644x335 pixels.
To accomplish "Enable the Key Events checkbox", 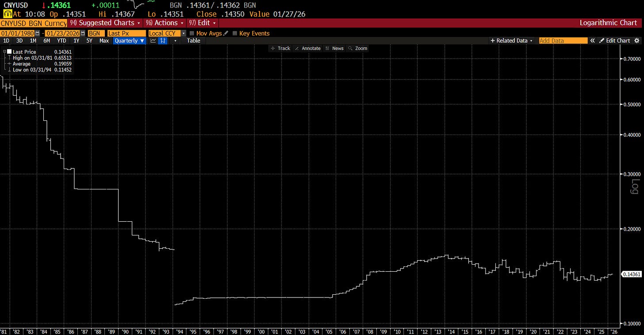I will pyautogui.click(x=235, y=33).
